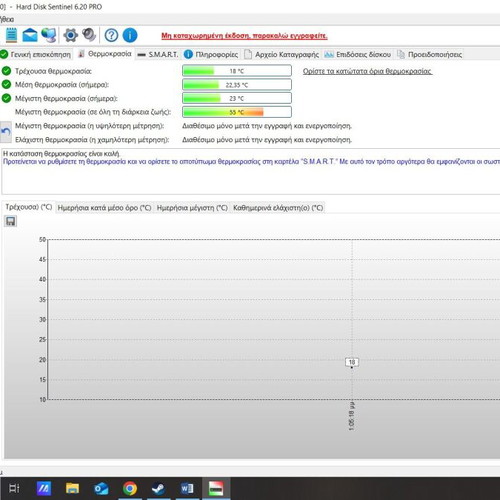500x500 pixels.
Task: Click the green check next to Μέγιστη θερμοκρασία (σήμερα)
Action: point(6,98)
